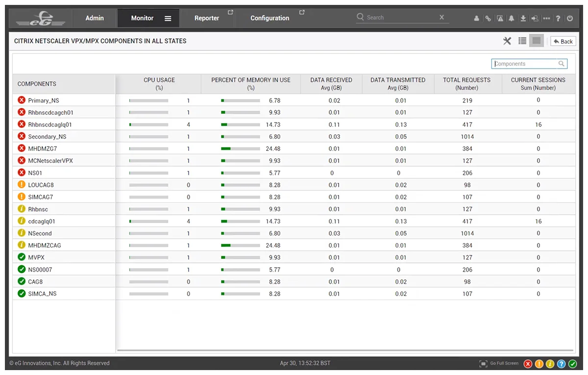Sort by PERCENT OF MEMORY IN USE header
Screen dimensions: 588x375
pyautogui.click(x=251, y=84)
